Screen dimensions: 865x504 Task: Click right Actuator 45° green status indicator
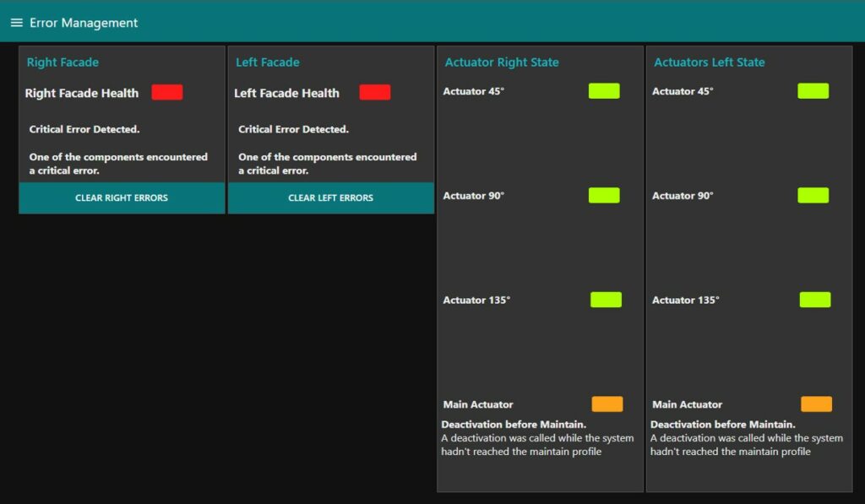(604, 91)
